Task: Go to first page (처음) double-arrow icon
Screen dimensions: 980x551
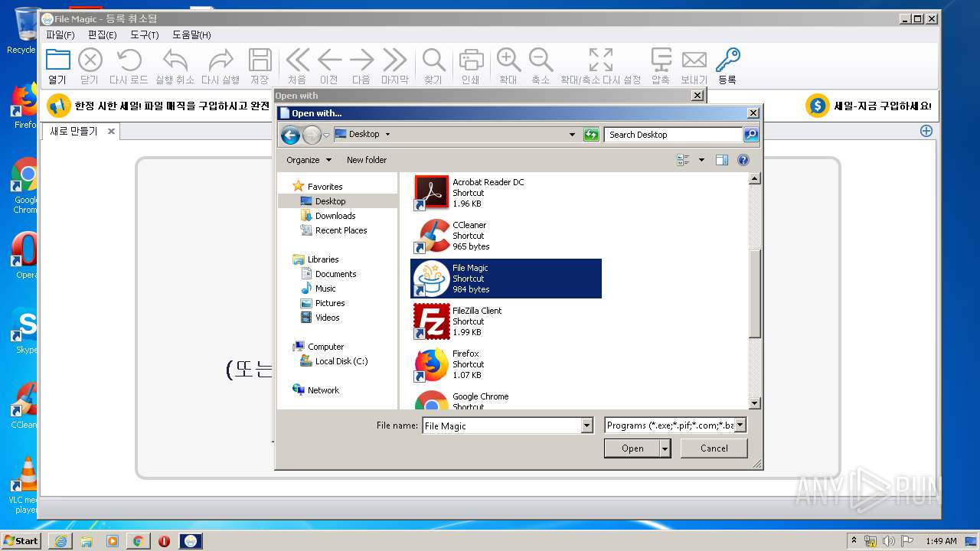Action: tap(297, 60)
